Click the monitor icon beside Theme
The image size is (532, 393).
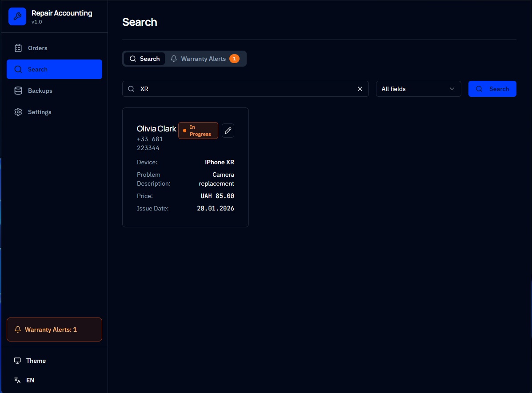[x=17, y=361]
